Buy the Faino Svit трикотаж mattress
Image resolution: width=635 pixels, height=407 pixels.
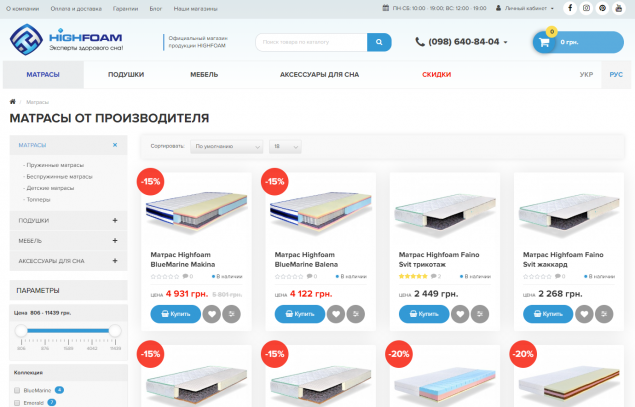(424, 314)
